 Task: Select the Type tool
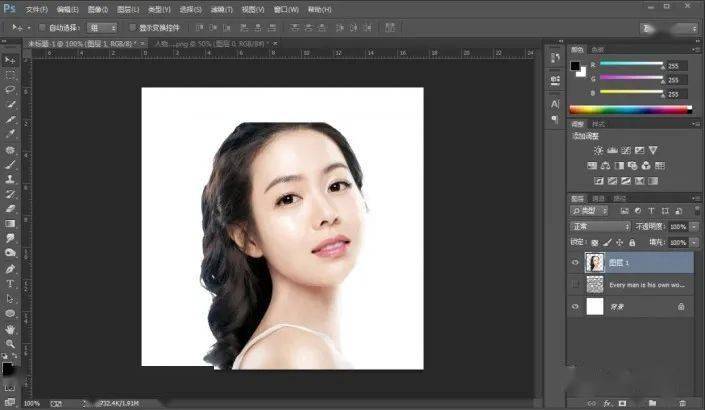tap(10, 284)
